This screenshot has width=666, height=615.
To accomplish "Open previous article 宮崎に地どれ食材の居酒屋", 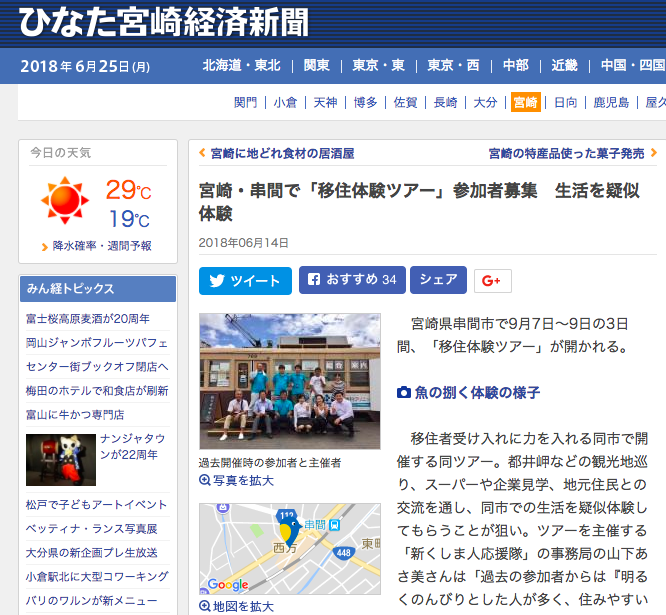I will click(x=282, y=153).
